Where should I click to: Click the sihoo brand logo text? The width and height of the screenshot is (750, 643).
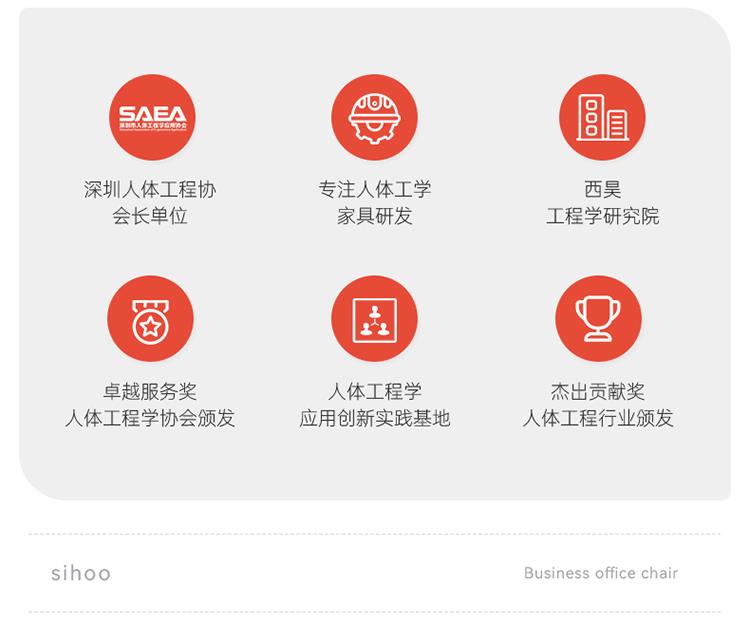pos(81,573)
